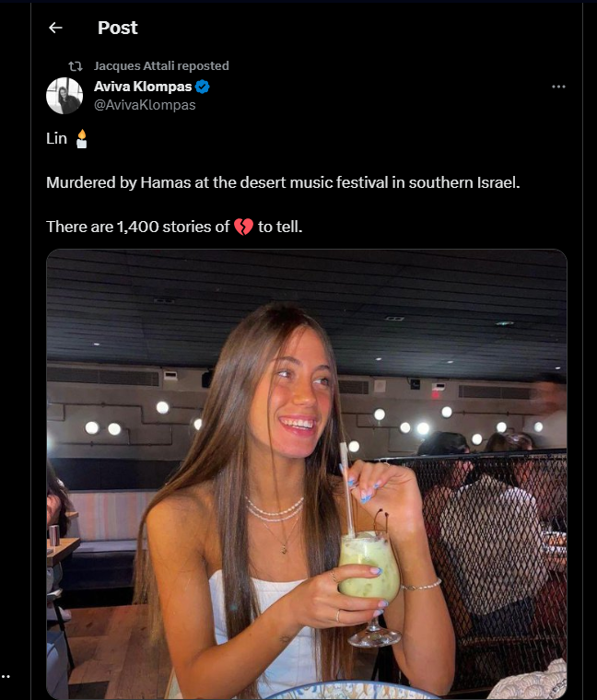Open "Jacques Attali reposted" link
Image resolution: width=597 pixels, height=700 pixels.
[161, 66]
